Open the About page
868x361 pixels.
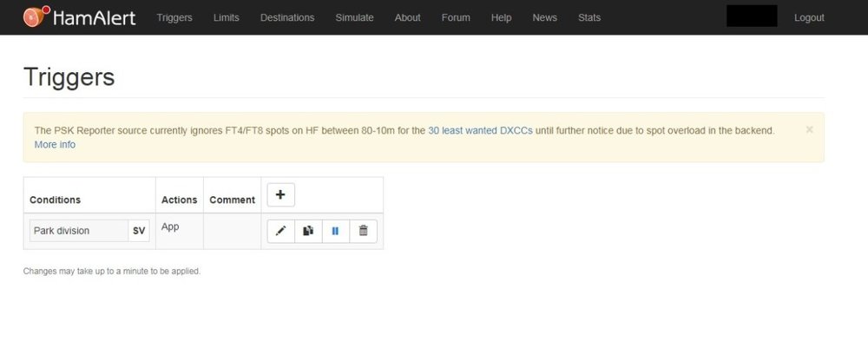tap(407, 17)
